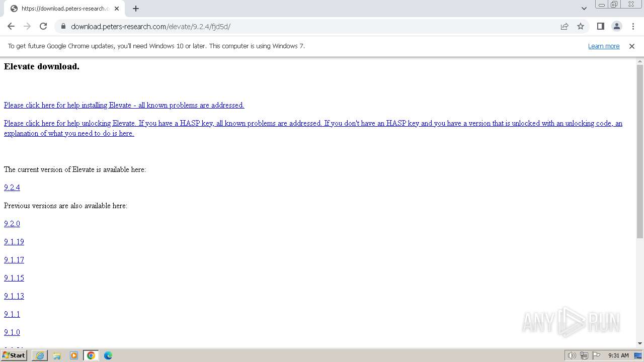
Task: Share this page icon in address bar
Action: (x=565, y=26)
